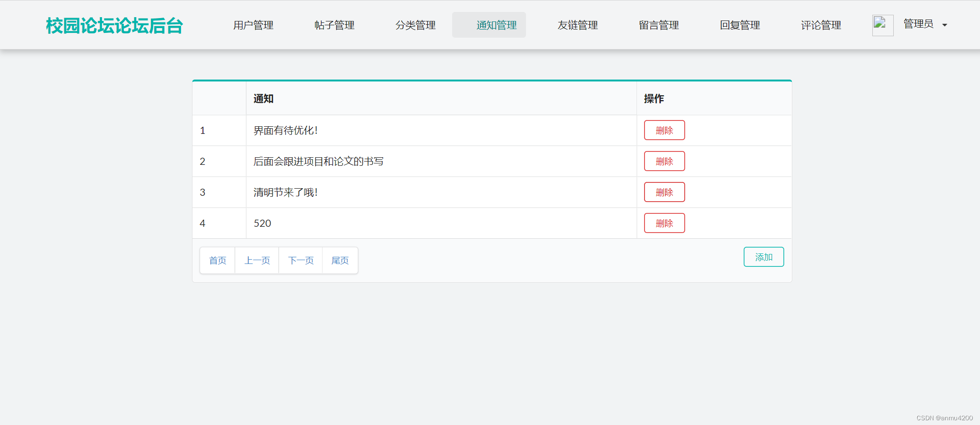Image resolution: width=980 pixels, height=425 pixels.
Task: Click the admin avatar image
Action: point(882,25)
